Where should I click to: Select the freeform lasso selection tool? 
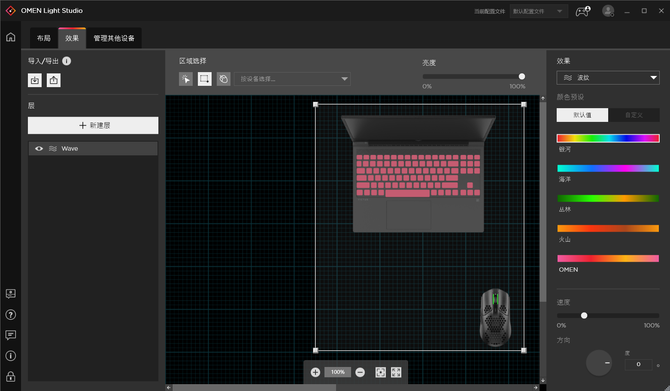223,79
